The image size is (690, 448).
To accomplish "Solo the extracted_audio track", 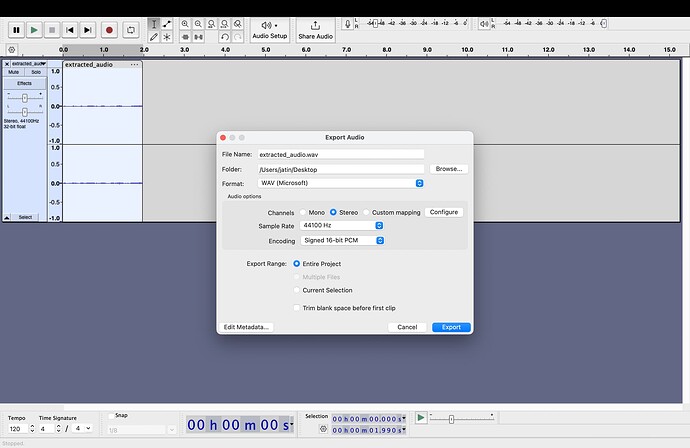I will [x=36, y=72].
